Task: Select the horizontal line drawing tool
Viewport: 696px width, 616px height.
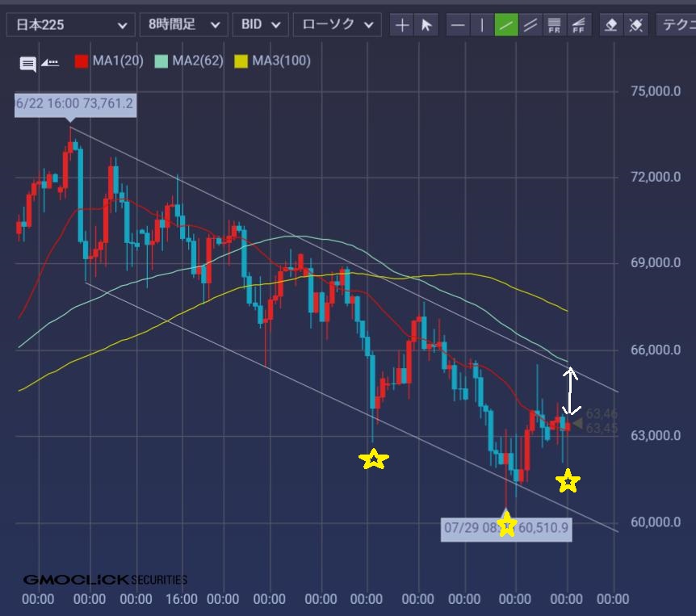Action: click(458, 25)
